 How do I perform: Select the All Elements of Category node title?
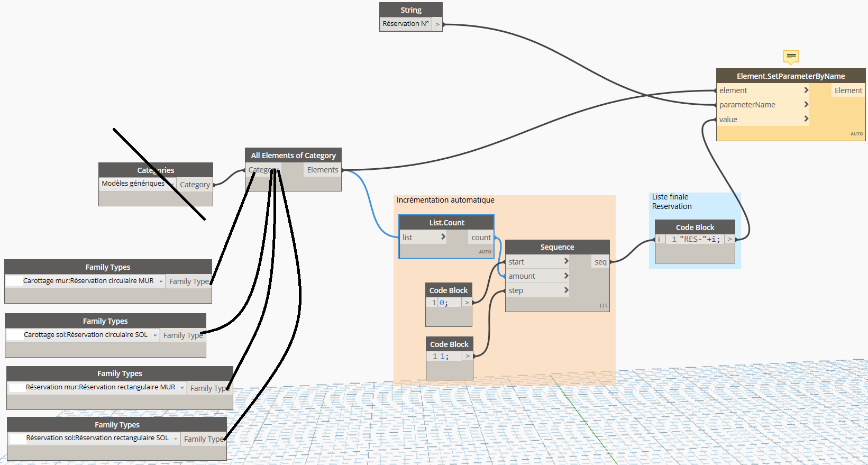[294, 156]
